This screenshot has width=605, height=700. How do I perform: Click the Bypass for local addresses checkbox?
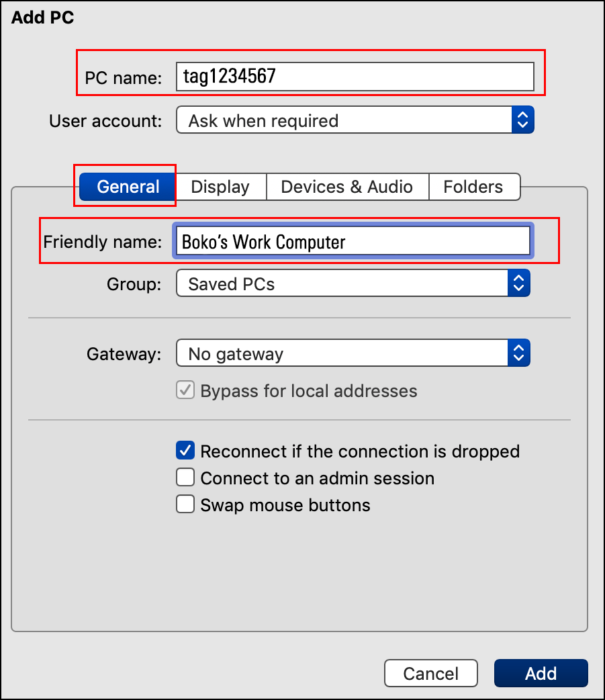185,391
